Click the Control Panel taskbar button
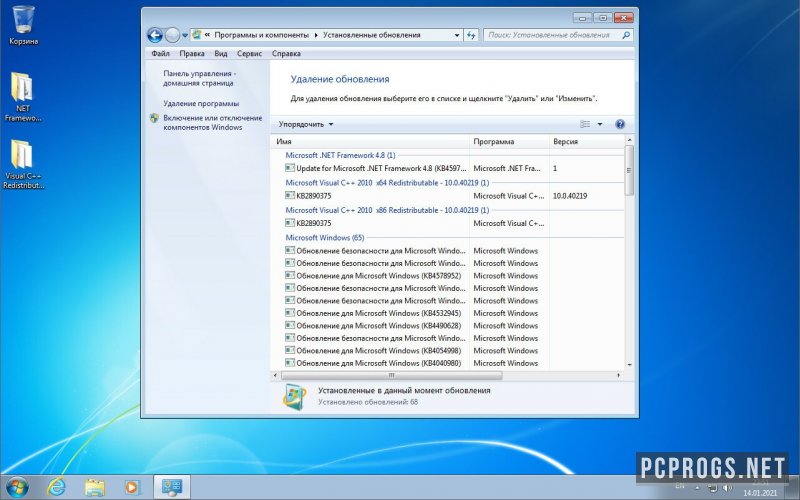 [172, 487]
